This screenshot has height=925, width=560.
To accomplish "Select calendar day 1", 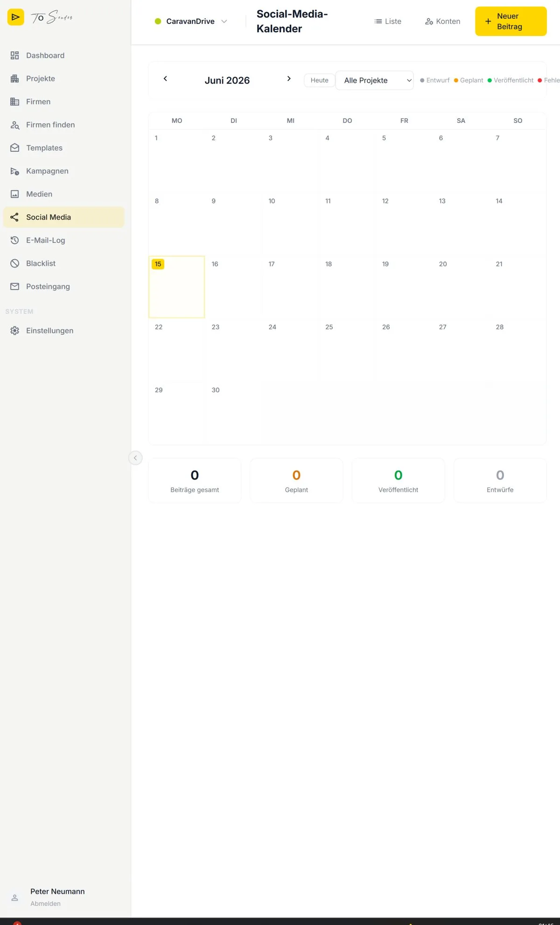I will (177, 161).
